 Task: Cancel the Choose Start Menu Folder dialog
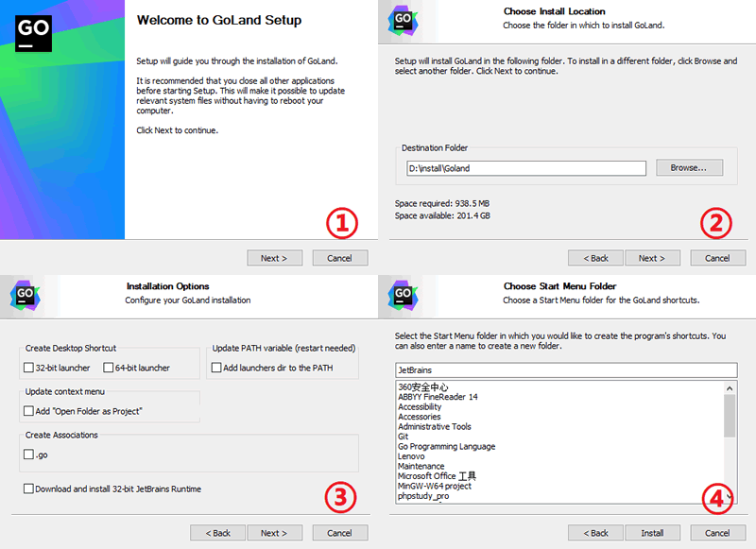pyautogui.click(x=718, y=533)
